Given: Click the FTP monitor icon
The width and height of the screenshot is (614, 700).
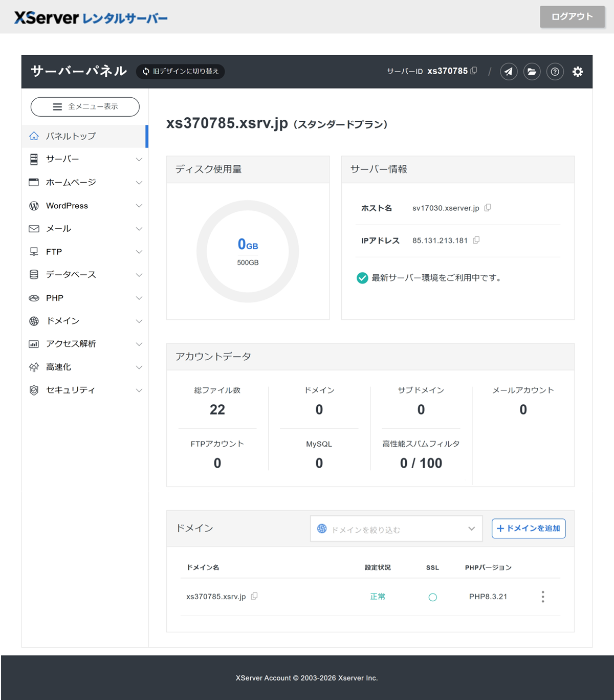Looking at the screenshot, I should [34, 252].
